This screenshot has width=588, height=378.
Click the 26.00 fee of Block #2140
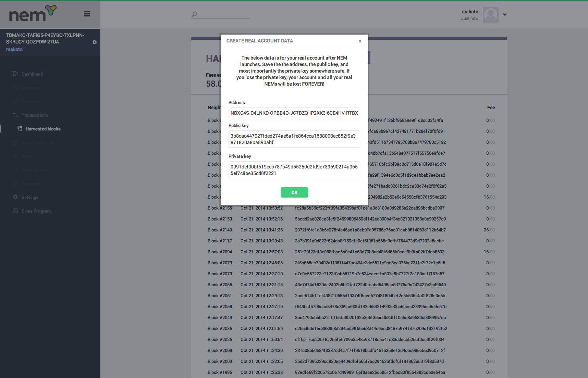(489, 230)
